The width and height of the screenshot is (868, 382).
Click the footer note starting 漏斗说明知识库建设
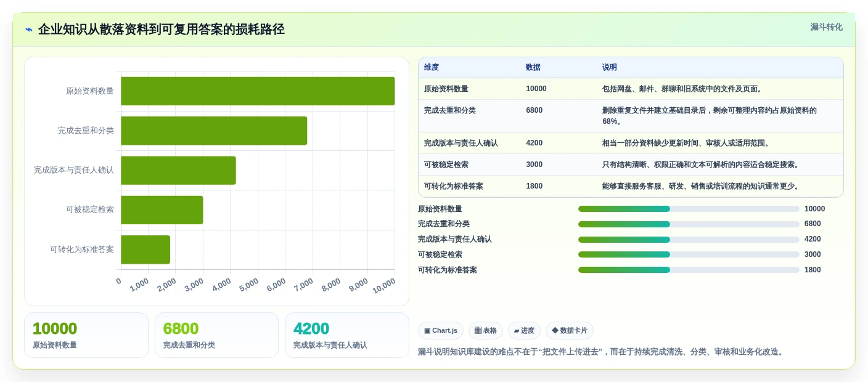pos(602,352)
